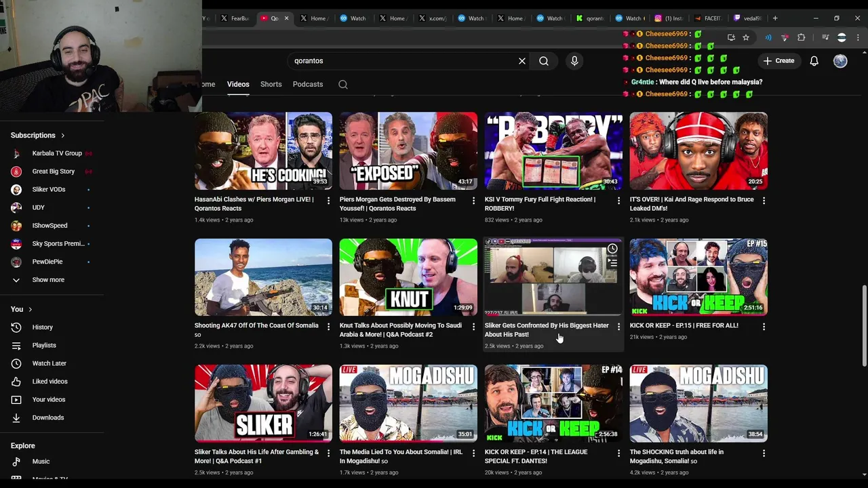
Task: Open Liked videos from sidebar
Action: (x=52, y=382)
